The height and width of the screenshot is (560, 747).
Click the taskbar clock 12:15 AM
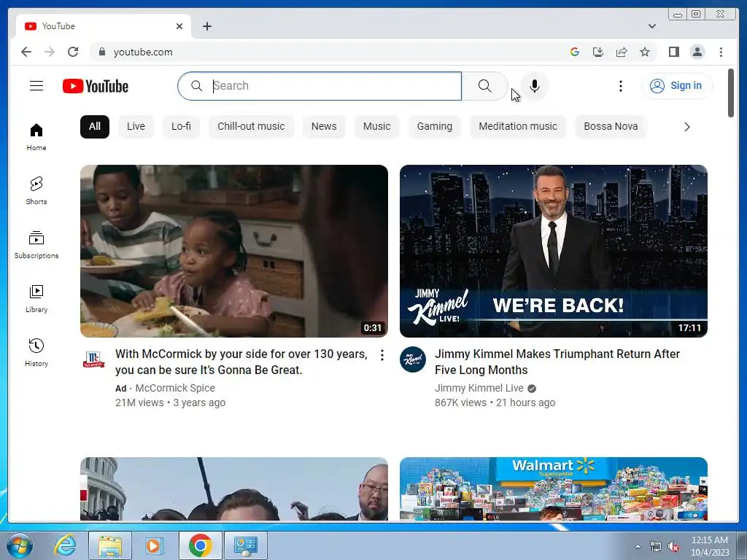click(x=710, y=540)
